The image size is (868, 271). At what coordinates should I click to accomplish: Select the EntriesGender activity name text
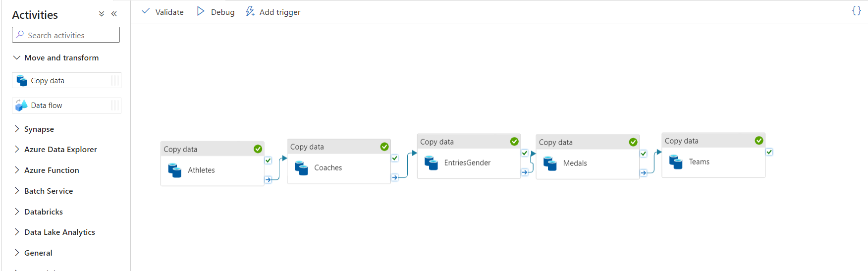click(467, 163)
